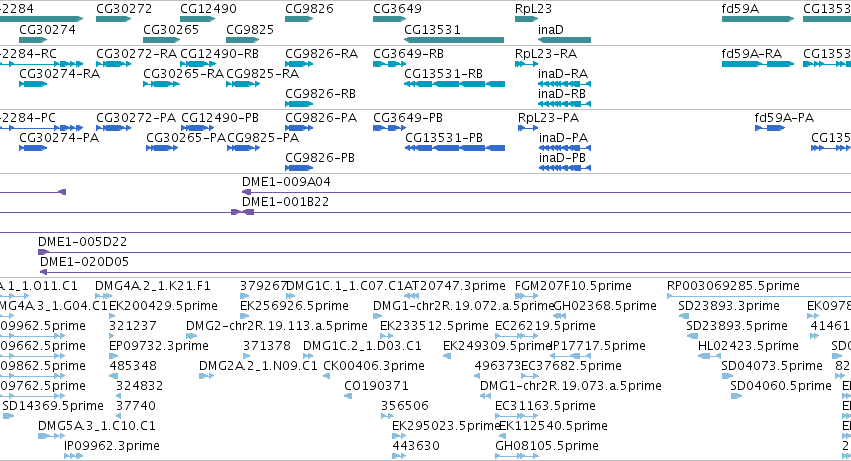851x461 pixels.
Task: Select the CG12490 gene label
Action: (208, 9)
